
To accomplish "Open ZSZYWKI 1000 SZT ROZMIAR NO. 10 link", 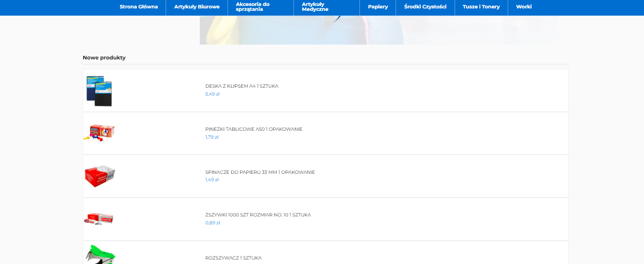I will 258,215.
